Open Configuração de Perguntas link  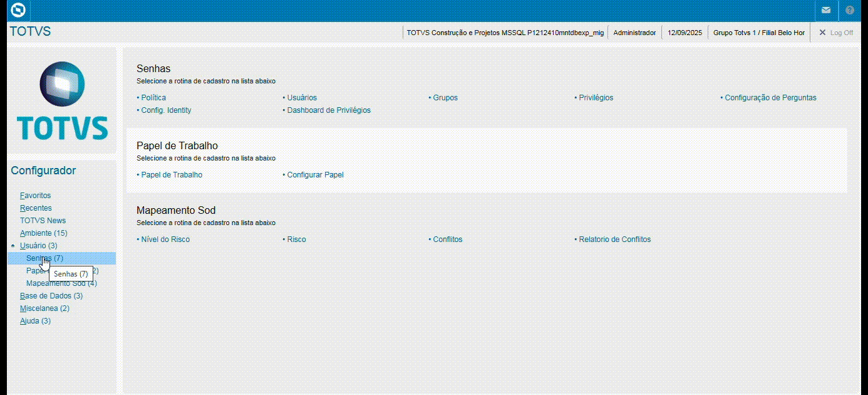[x=770, y=98]
